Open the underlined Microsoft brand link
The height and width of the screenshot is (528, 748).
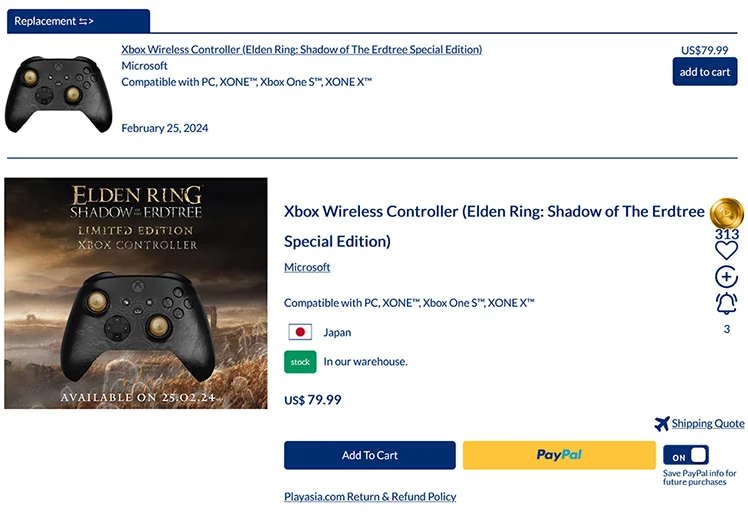point(307,267)
